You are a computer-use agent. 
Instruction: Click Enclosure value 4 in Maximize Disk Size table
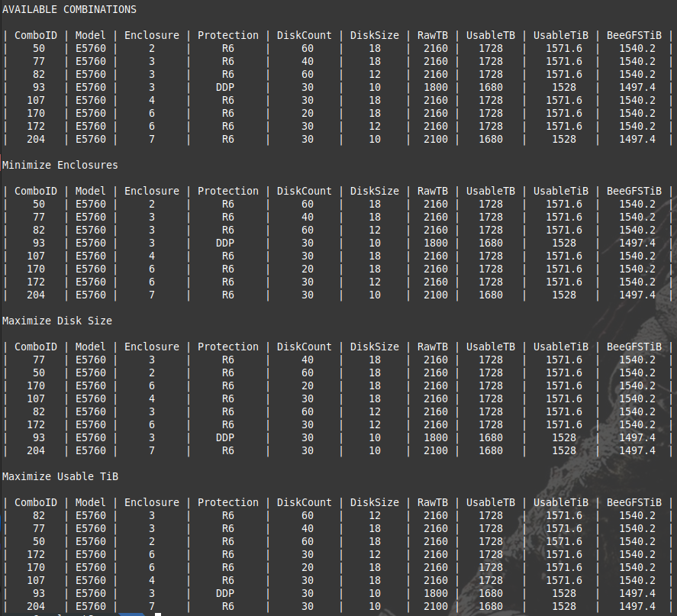[152, 399]
